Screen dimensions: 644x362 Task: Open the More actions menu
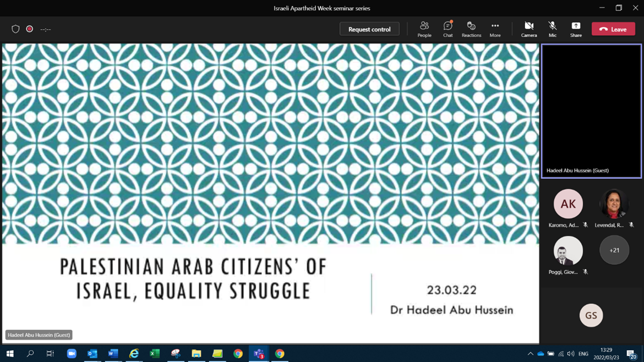(x=495, y=29)
